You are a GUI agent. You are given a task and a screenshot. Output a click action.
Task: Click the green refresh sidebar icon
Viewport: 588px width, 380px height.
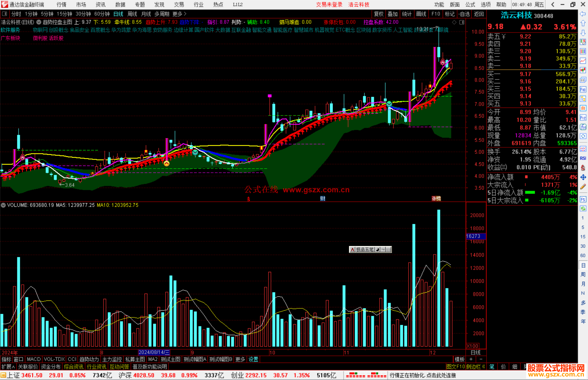click(x=583, y=209)
